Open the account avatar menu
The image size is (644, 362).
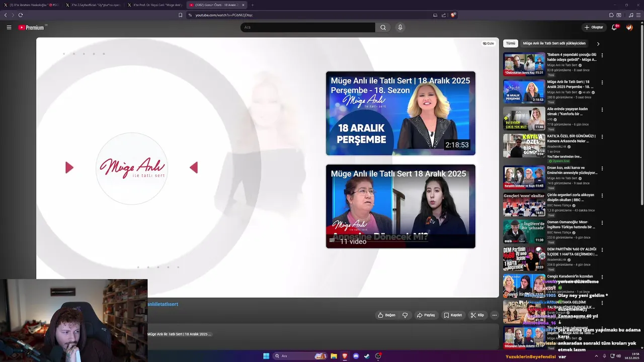[629, 27]
